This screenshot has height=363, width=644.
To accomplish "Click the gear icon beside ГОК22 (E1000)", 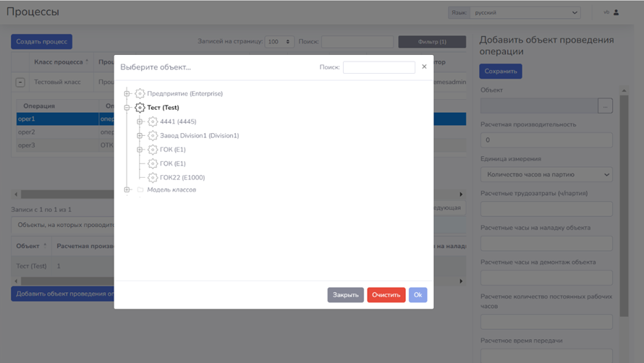I will [x=153, y=177].
